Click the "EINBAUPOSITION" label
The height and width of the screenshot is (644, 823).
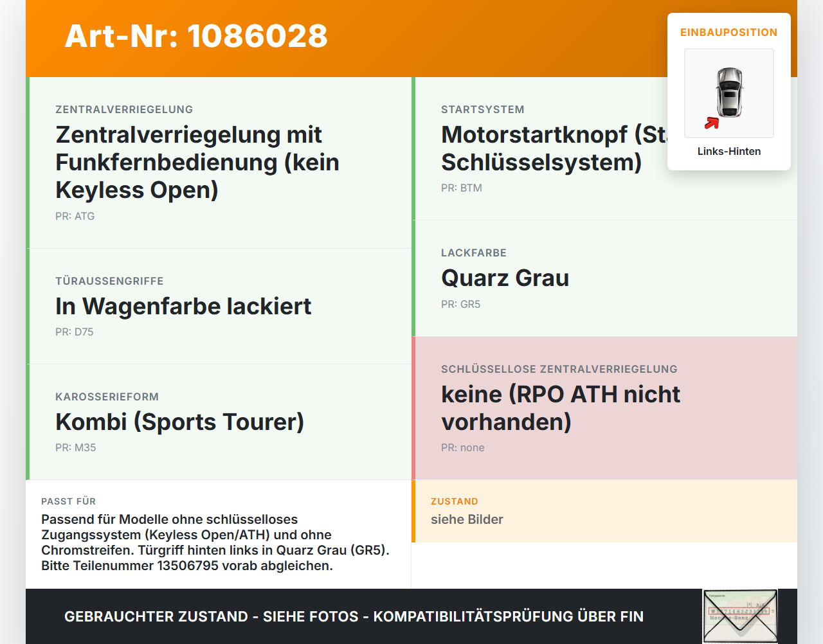[x=729, y=32]
